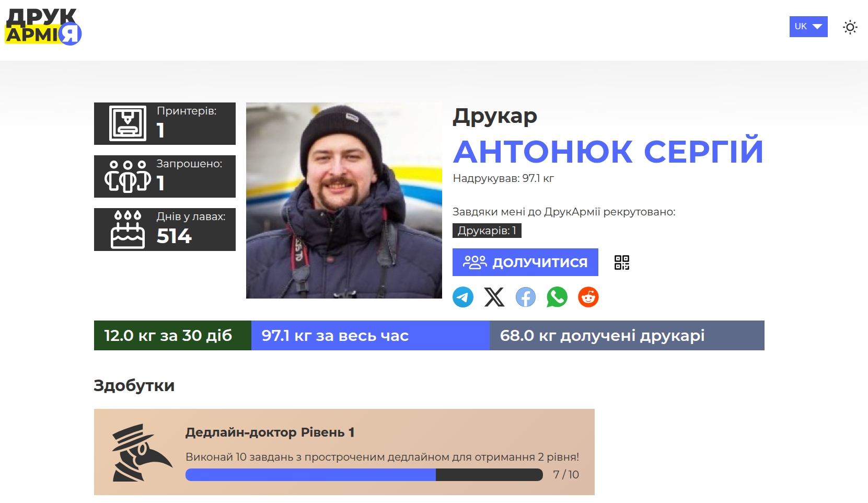The width and height of the screenshot is (868, 503).
Task: Click the Друкарів: 1 badge
Action: point(487,231)
